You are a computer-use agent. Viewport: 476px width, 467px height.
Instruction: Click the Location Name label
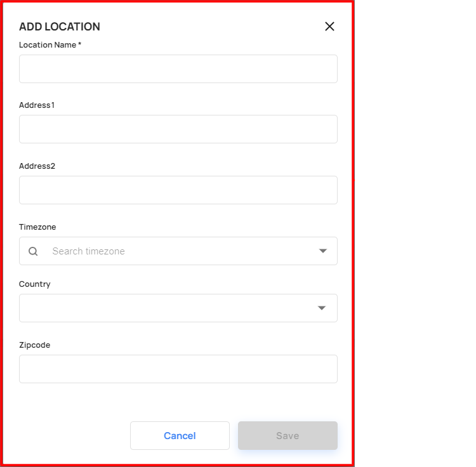[x=50, y=45]
